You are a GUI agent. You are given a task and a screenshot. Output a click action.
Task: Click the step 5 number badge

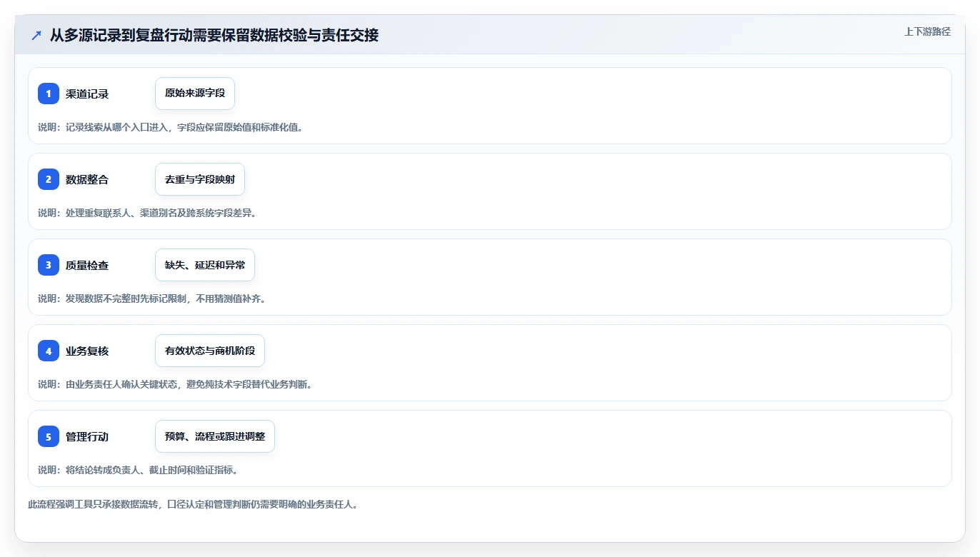[x=49, y=436]
